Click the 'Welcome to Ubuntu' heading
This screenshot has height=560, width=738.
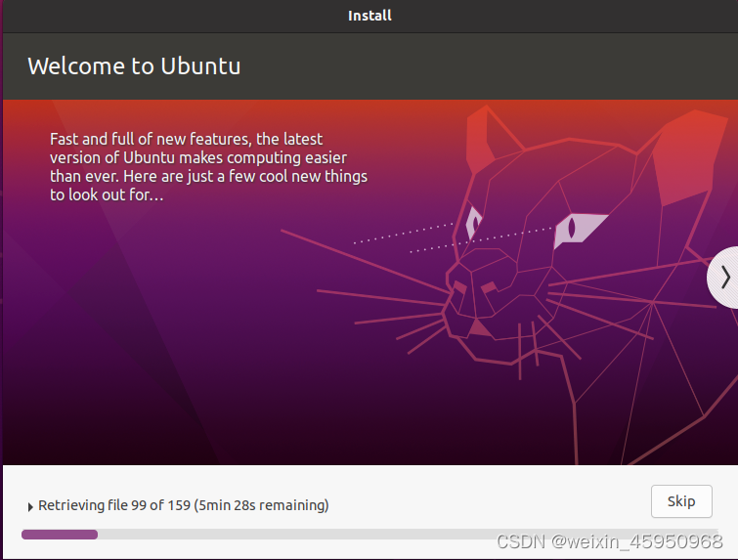(x=134, y=65)
